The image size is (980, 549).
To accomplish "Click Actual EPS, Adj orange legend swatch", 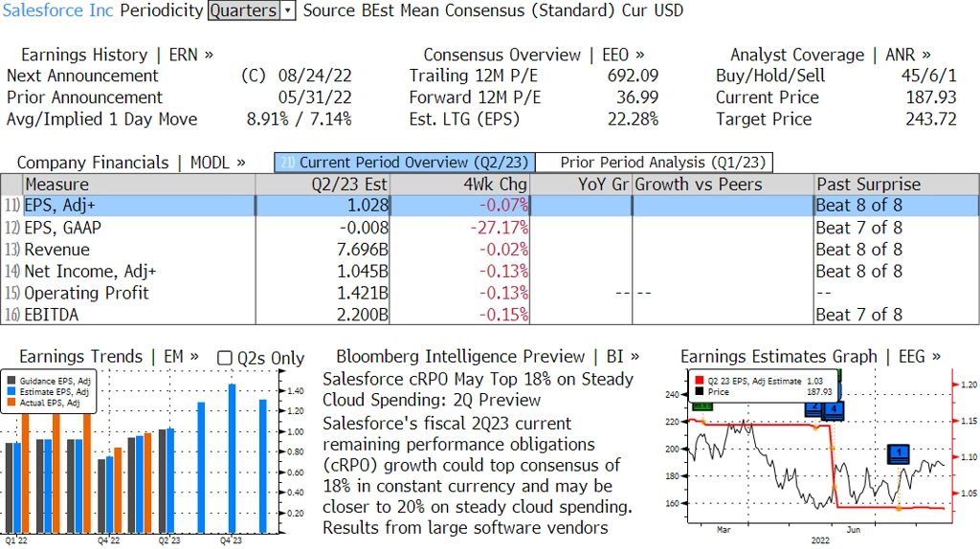I will tap(11, 403).
